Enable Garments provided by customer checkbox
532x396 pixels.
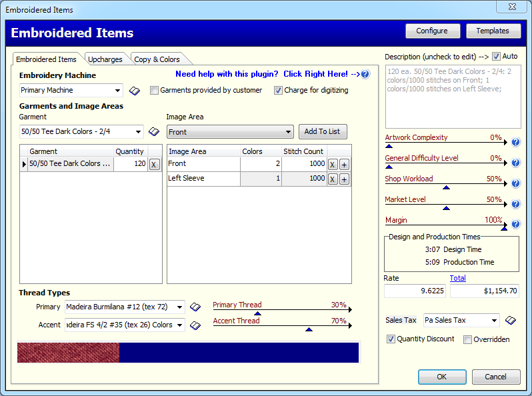coord(155,91)
